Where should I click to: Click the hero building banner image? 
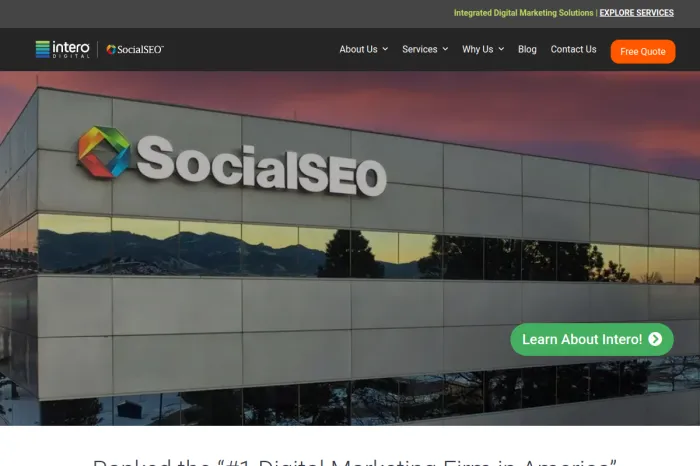[350, 248]
